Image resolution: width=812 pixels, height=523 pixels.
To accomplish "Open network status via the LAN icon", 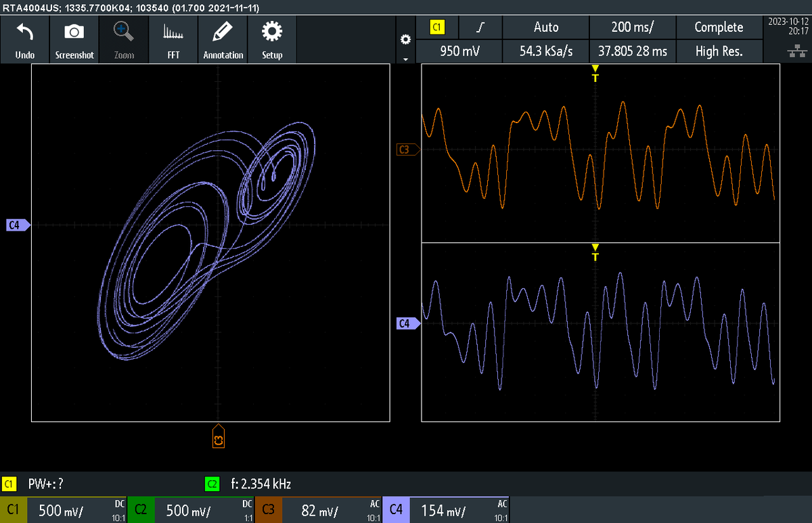I will [x=798, y=50].
